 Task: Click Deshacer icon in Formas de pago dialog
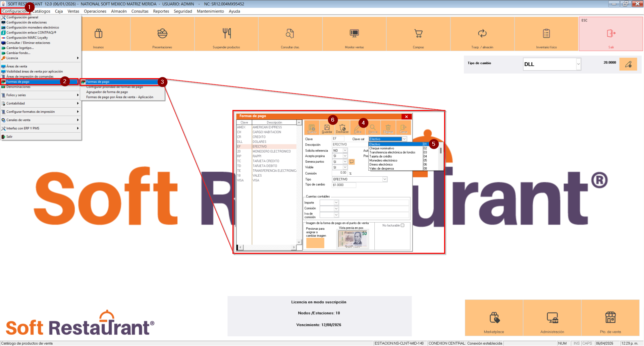click(342, 128)
